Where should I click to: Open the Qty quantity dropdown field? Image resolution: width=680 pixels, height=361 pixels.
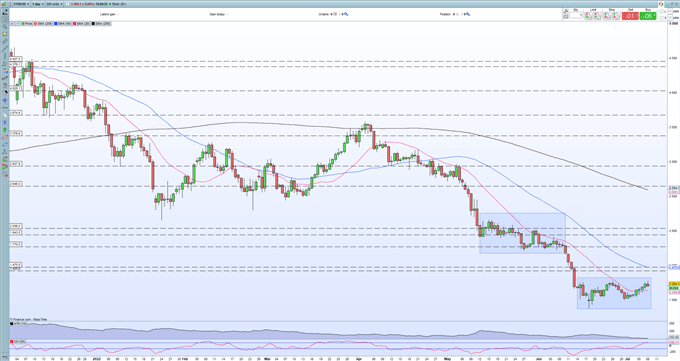coord(576,15)
